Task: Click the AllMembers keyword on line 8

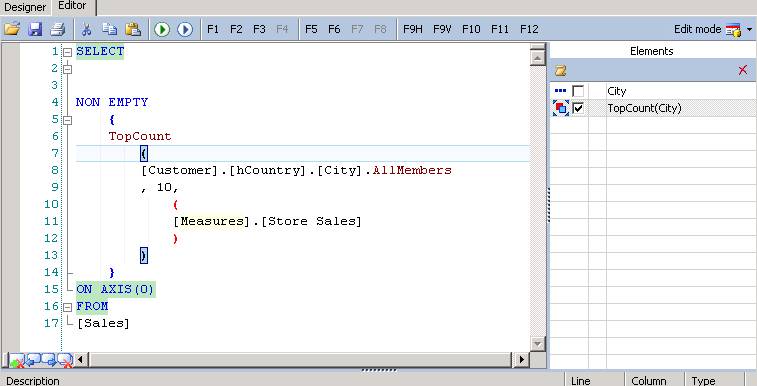Action: point(412,170)
